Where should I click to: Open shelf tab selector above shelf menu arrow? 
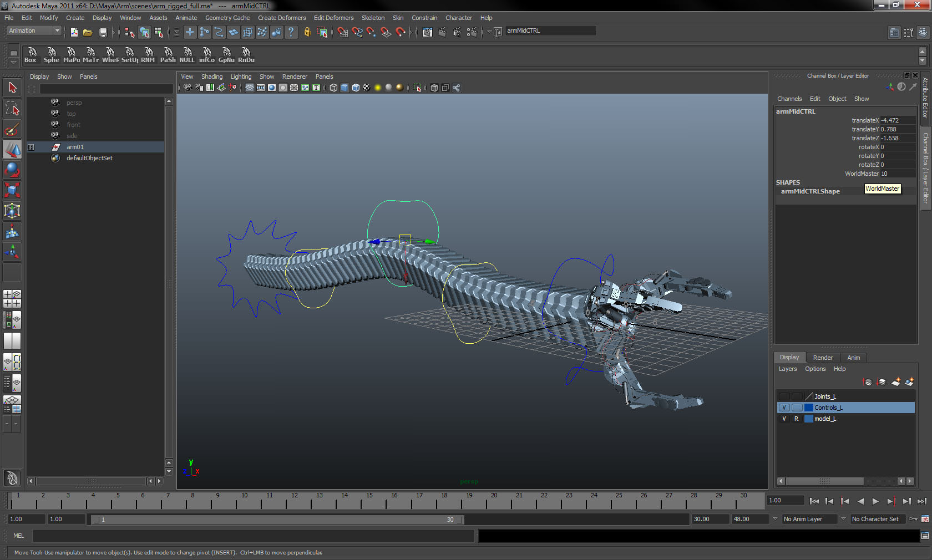pyautogui.click(x=14, y=53)
